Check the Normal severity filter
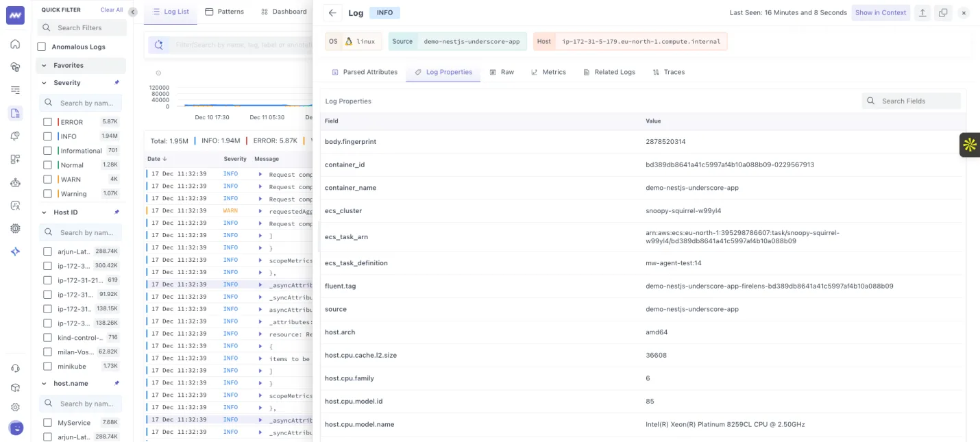Screen dimensions: 980x442 47,165
